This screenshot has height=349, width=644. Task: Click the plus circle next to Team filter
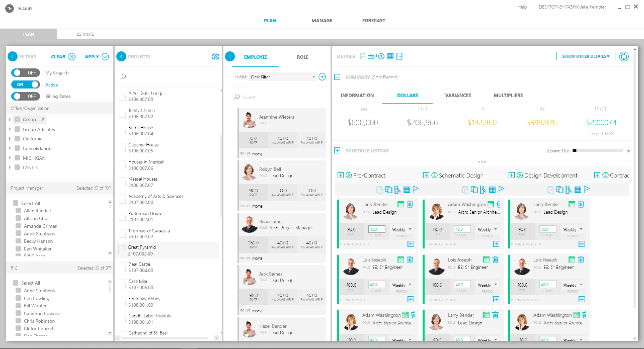coord(323,77)
